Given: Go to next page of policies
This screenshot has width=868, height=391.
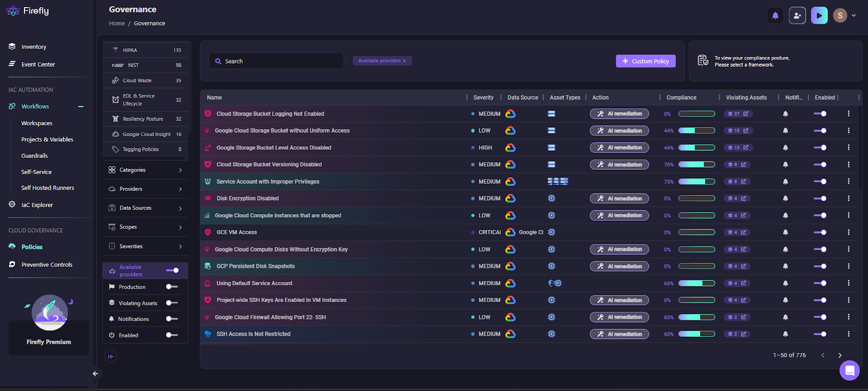Looking at the screenshot, I should tap(840, 355).
